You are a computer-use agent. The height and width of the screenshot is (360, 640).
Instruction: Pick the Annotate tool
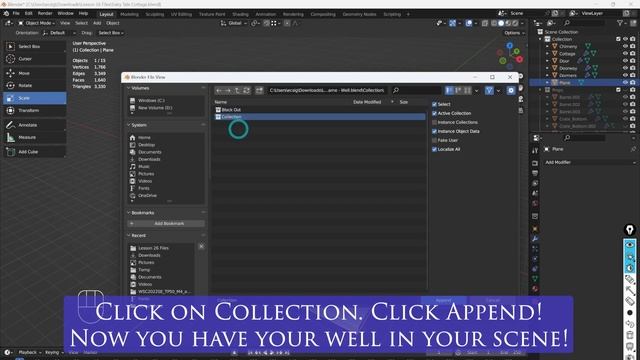(x=35, y=125)
